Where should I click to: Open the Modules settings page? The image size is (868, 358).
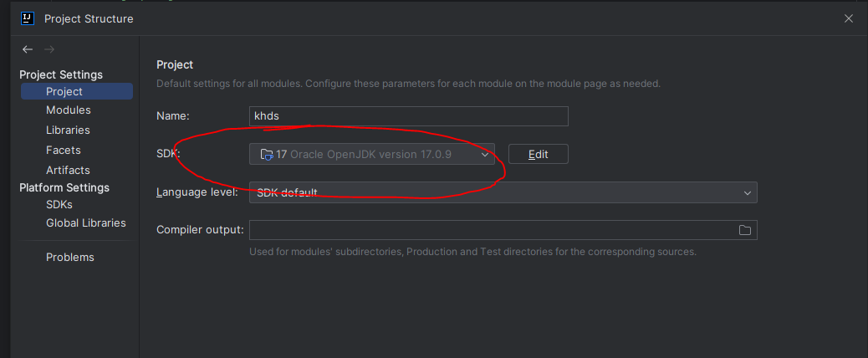coord(68,110)
